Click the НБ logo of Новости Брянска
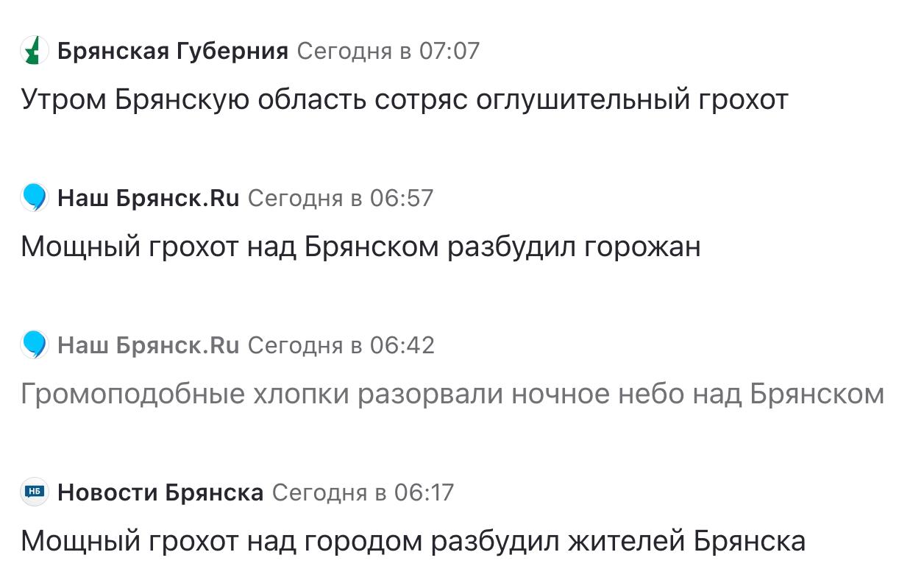The width and height of the screenshot is (924, 580). pos(34,492)
